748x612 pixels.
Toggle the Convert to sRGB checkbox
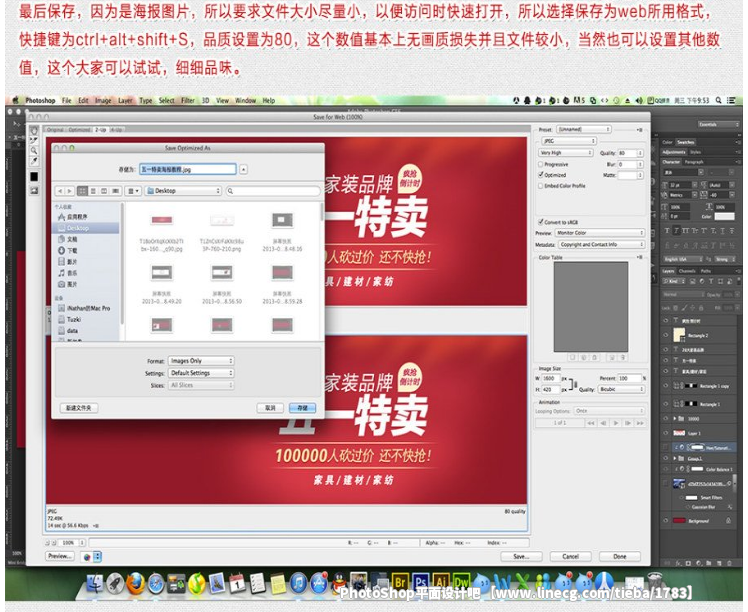[x=541, y=222]
